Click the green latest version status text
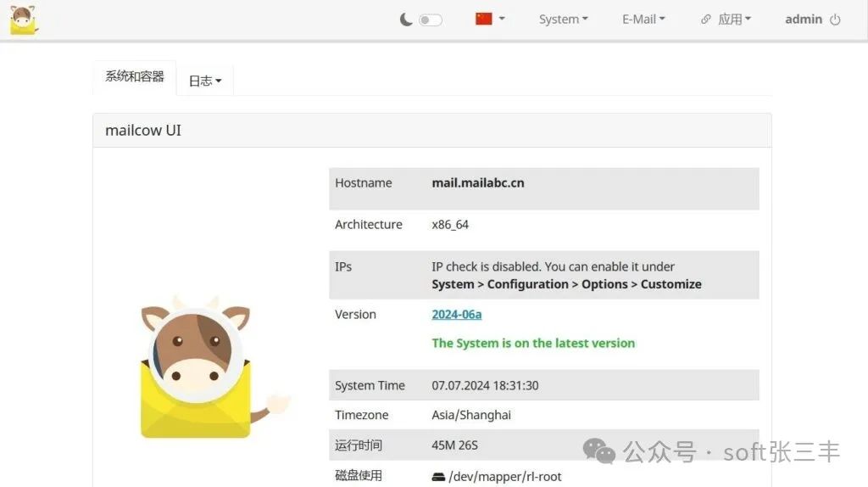This screenshot has height=487, width=868. pos(532,343)
